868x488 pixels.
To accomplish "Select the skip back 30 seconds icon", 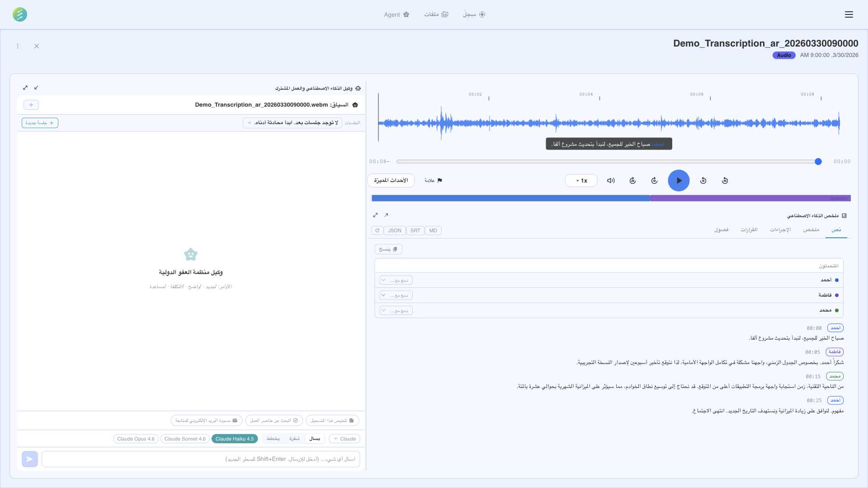I will (x=725, y=180).
